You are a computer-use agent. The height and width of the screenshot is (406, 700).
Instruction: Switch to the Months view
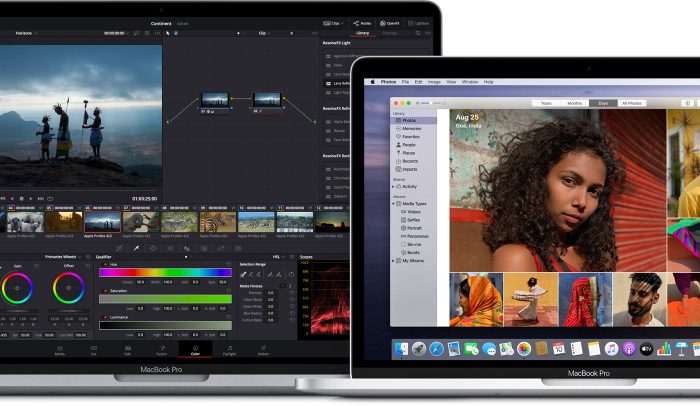pos(575,103)
